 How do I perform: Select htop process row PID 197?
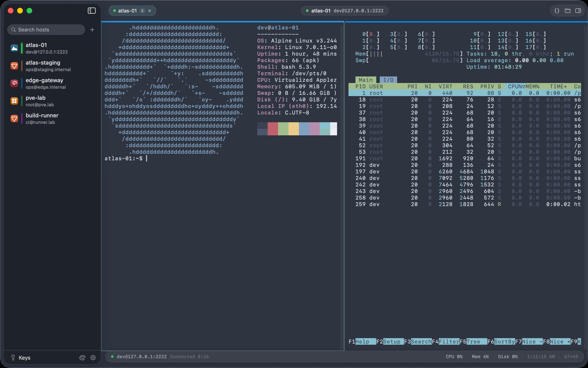(x=465, y=172)
